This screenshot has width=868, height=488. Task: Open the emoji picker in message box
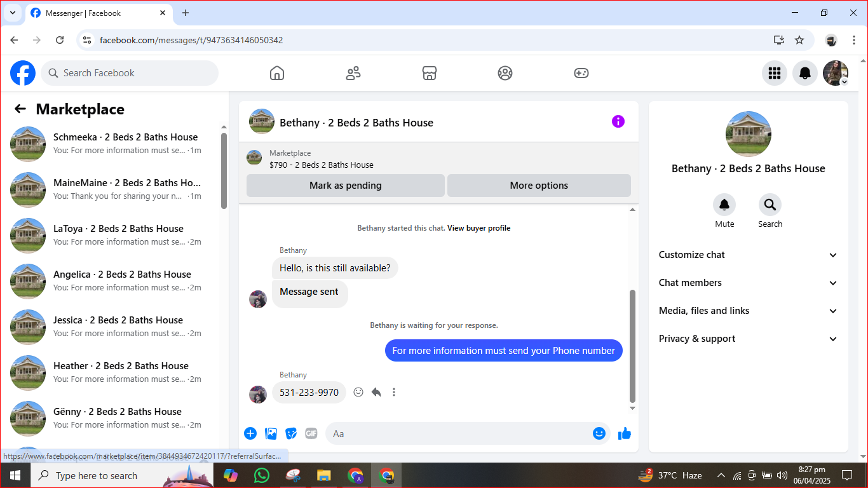(599, 433)
